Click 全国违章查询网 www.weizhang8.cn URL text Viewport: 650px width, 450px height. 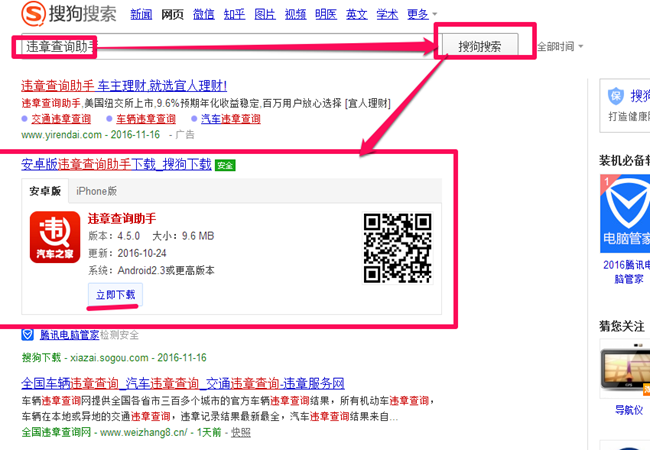pos(104,433)
